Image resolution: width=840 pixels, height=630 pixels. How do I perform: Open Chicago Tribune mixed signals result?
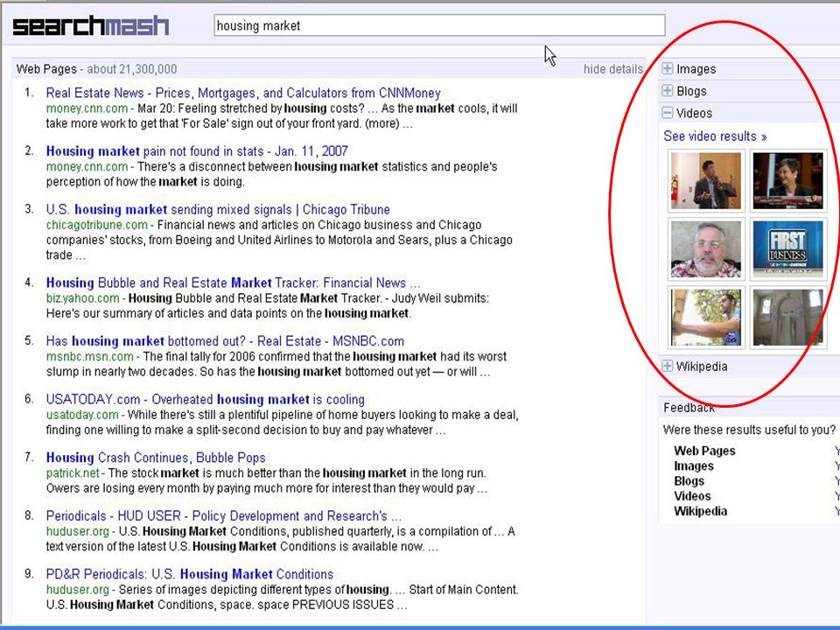click(218, 209)
